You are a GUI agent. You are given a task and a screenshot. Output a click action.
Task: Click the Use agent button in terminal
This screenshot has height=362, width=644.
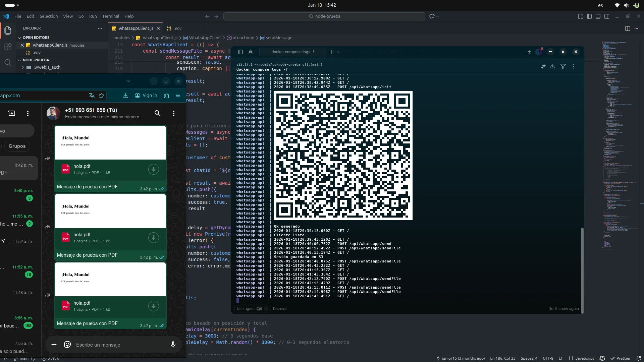click(x=252, y=309)
